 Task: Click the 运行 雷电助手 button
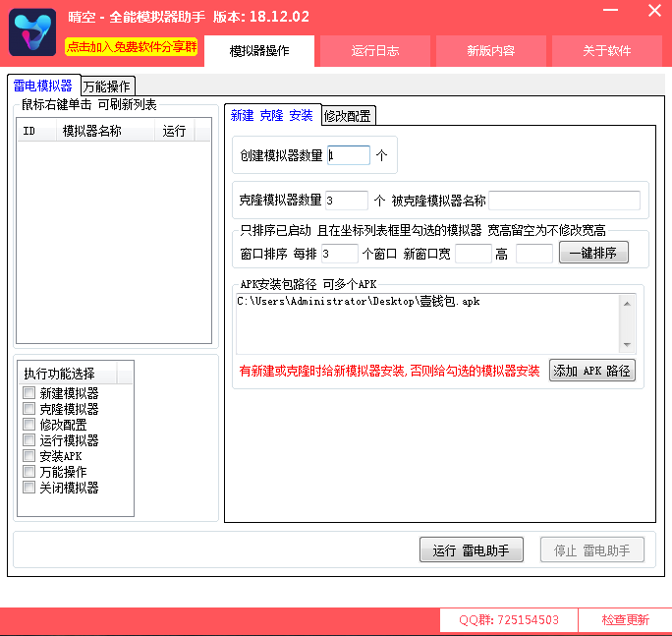[x=471, y=549]
